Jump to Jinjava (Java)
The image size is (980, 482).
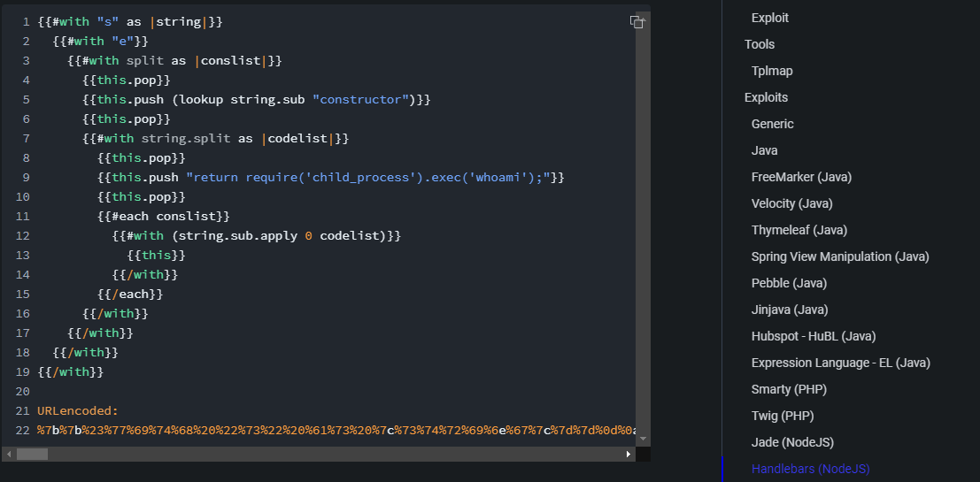pos(790,310)
